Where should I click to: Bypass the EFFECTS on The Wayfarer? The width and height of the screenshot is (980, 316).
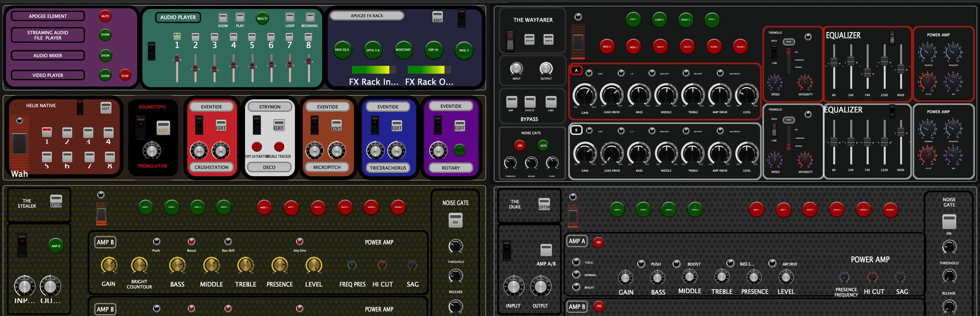pos(530,102)
